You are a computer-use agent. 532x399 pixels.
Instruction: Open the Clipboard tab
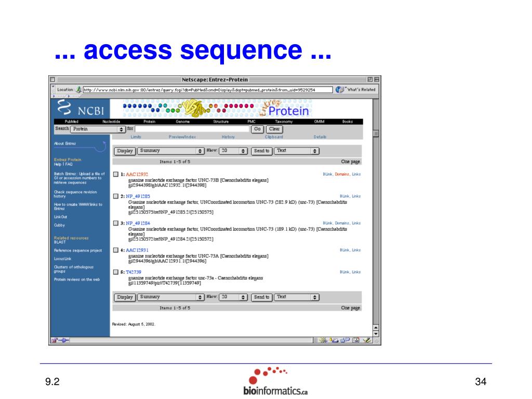coord(274,137)
